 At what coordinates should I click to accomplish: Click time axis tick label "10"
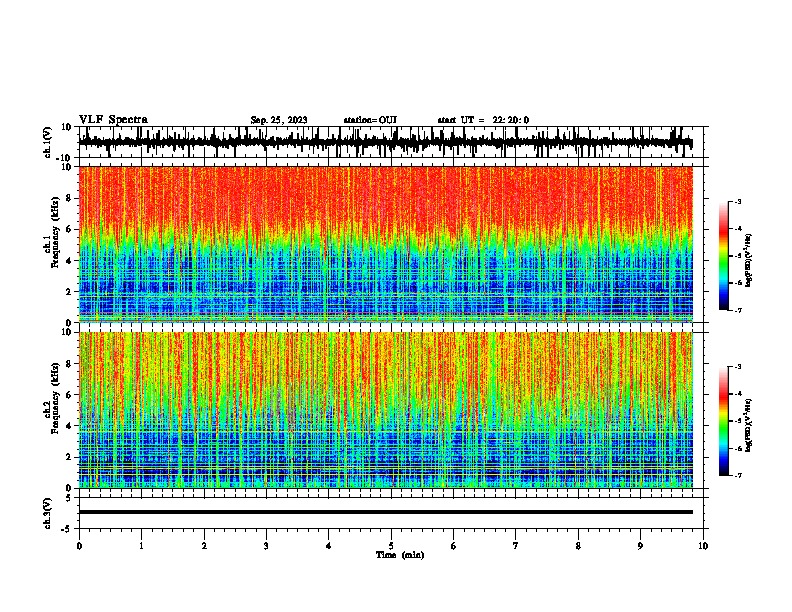click(x=703, y=546)
